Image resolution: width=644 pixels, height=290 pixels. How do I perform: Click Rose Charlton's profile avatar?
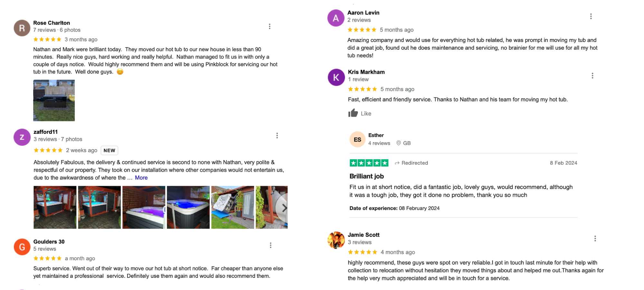click(x=22, y=28)
